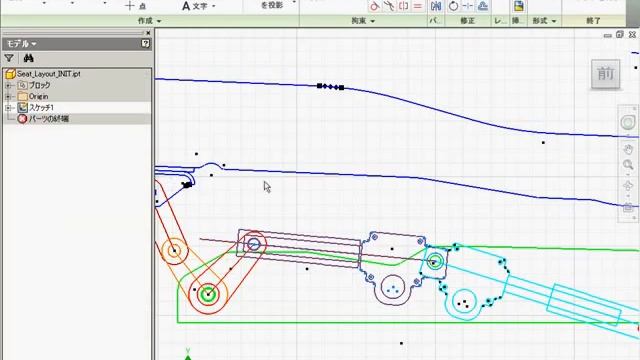Select the Orbit navigation tool
The width and height of the screenshot is (640, 360).
tap(628, 186)
